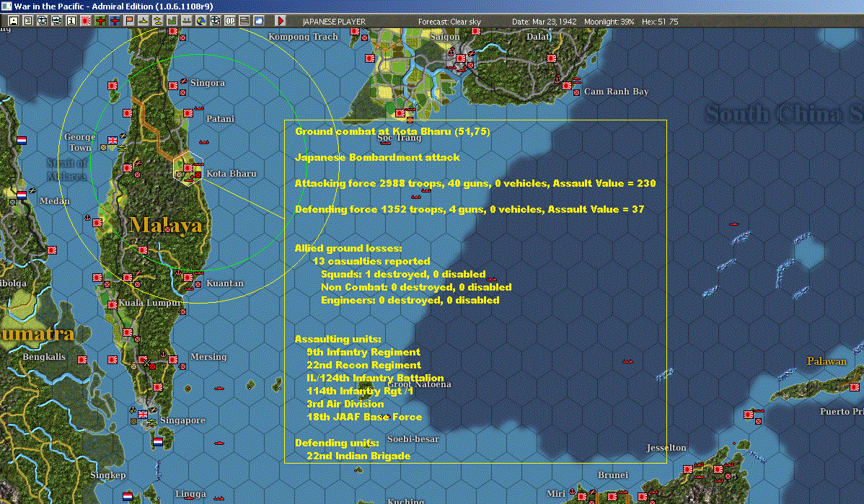Select the Dutch flag near Lingga
864x504 pixels.
(127, 496)
